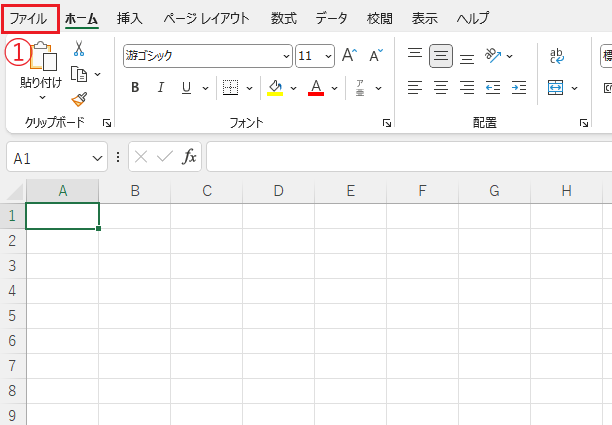
Task: Toggle wrap text (abc) icon
Action: tap(557, 56)
